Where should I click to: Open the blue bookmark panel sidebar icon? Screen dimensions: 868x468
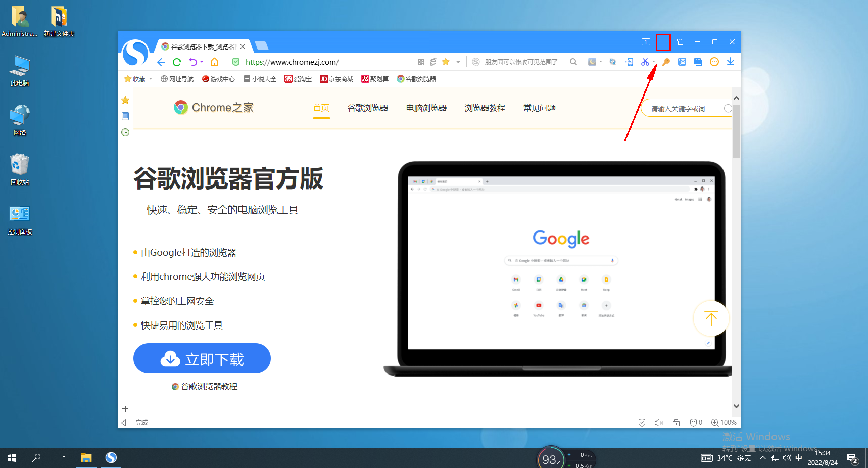pos(125,116)
